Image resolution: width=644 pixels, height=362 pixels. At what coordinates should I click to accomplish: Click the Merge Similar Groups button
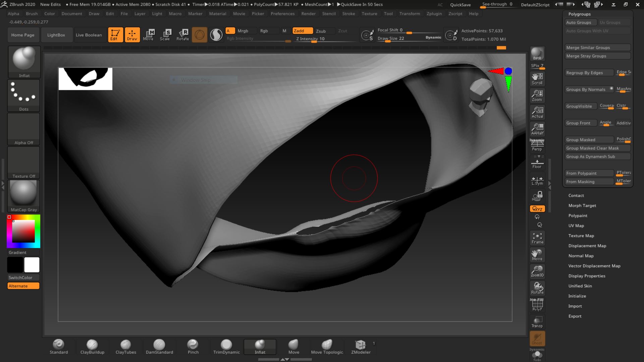597,47
